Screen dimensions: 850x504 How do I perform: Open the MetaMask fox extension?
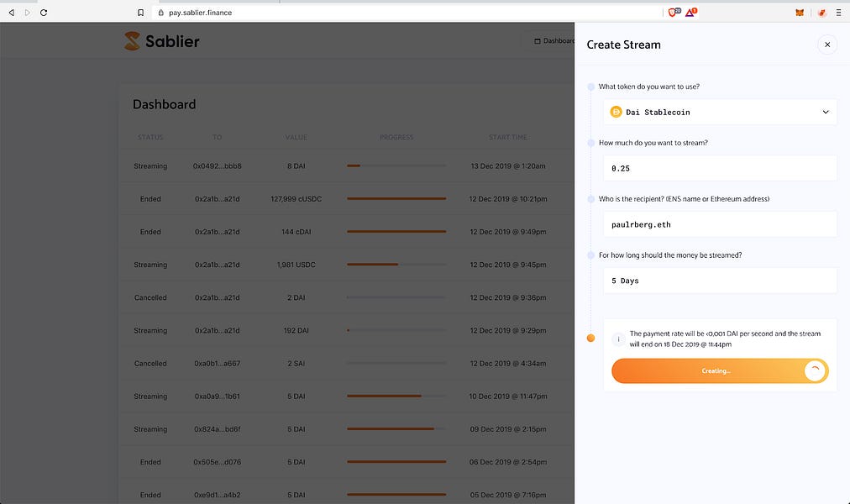tap(799, 13)
